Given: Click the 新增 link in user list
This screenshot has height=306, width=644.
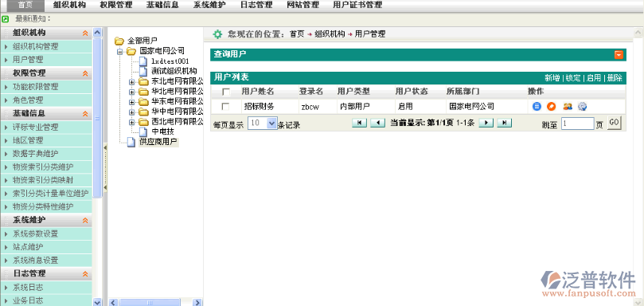Looking at the screenshot, I should tap(552, 78).
